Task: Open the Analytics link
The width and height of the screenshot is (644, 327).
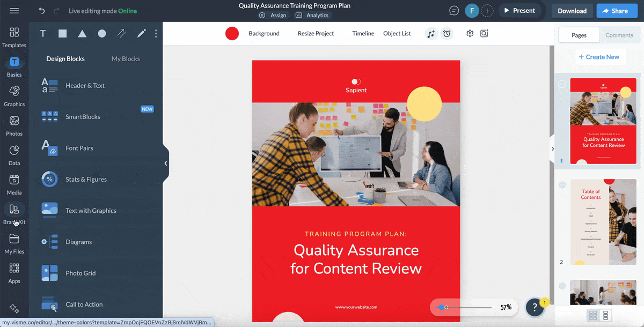Action: click(x=312, y=16)
